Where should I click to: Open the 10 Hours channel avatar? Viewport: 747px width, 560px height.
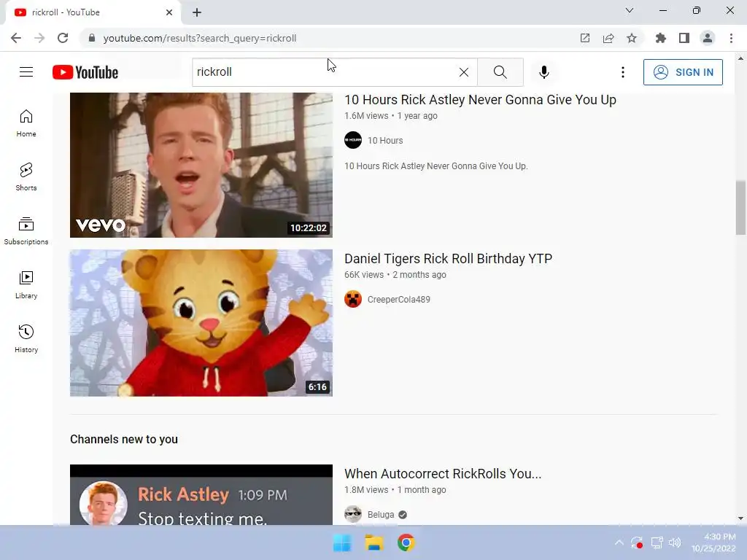pos(353,140)
